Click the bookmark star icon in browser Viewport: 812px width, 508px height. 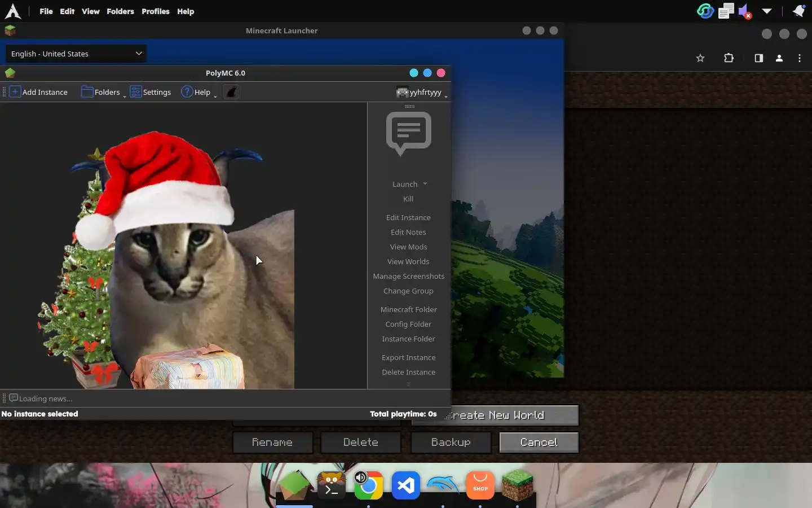click(x=700, y=58)
